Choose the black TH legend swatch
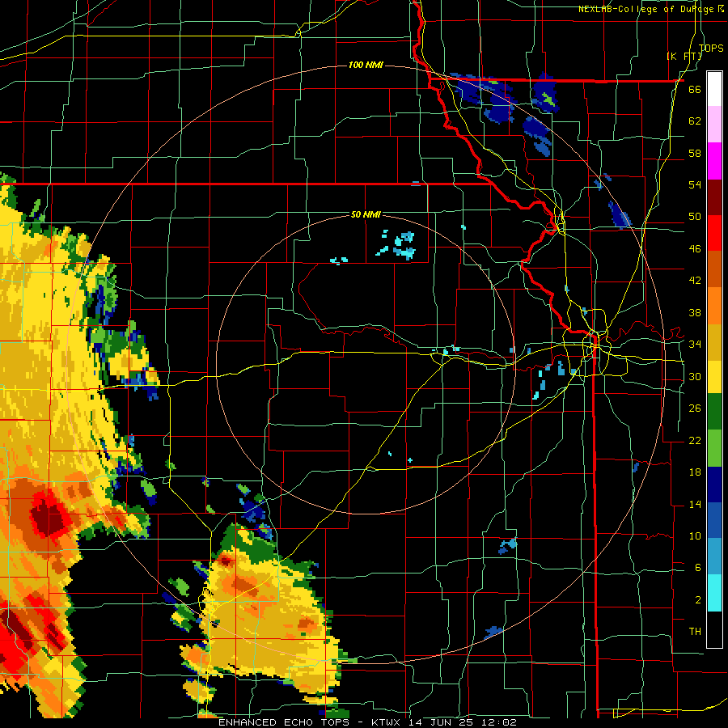This screenshot has width=728, height=728. click(714, 629)
